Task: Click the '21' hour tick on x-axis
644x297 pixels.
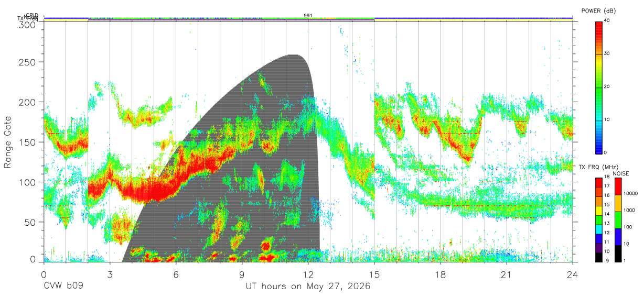Action: (507, 274)
